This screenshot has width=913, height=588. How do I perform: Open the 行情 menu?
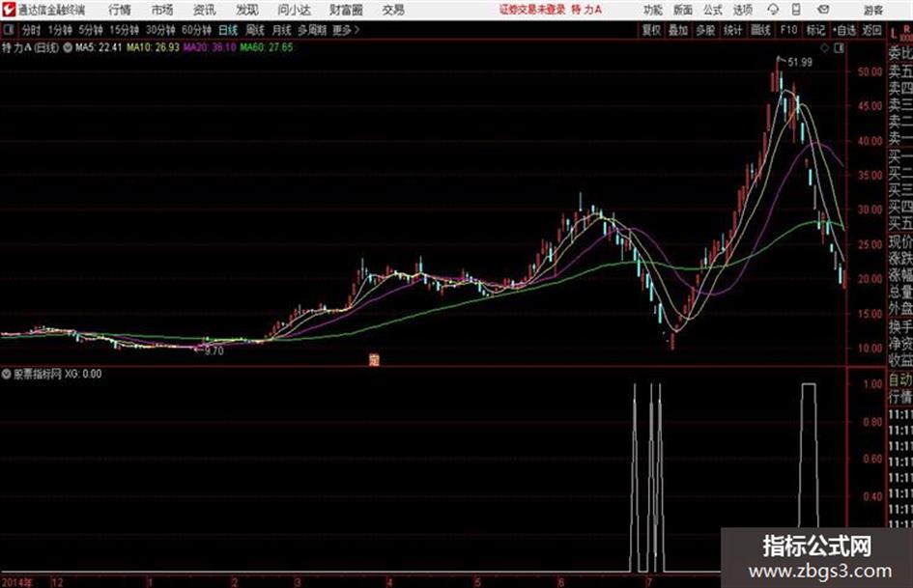(120, 10)
